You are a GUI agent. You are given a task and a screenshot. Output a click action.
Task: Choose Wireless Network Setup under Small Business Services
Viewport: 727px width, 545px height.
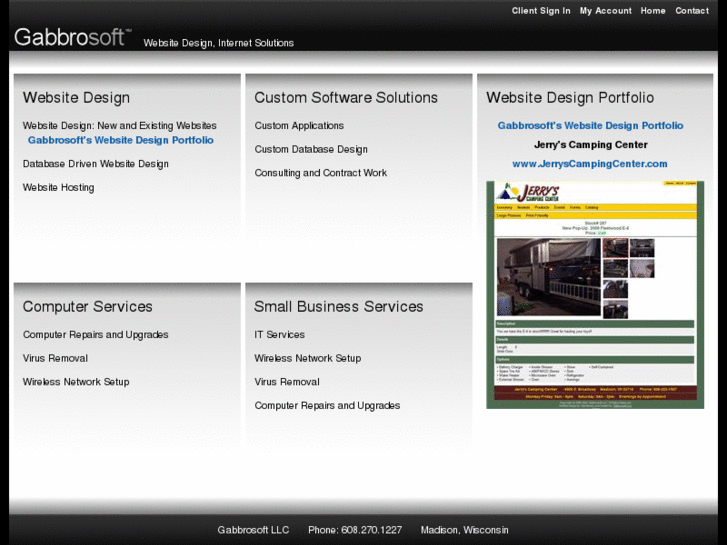[x=308, y=359]
